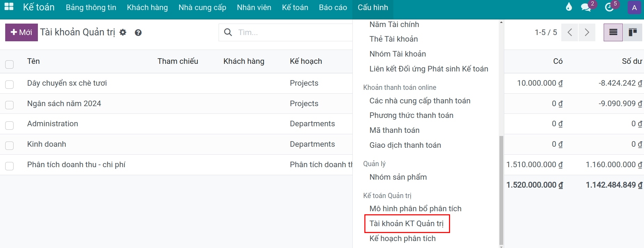Select Nhóm Tài khoản in dropdown
Image resolution: width=644 pixels, height=248 pixels.
click(398, 54)
